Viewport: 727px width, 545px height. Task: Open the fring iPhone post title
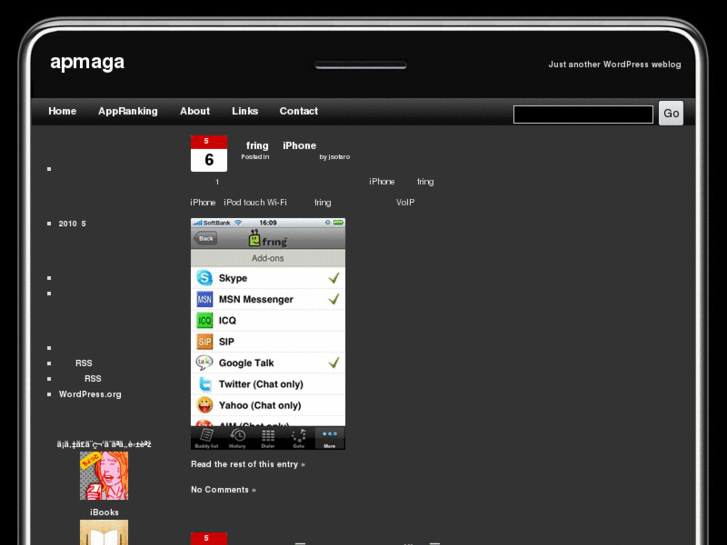(x=281, y=146)
